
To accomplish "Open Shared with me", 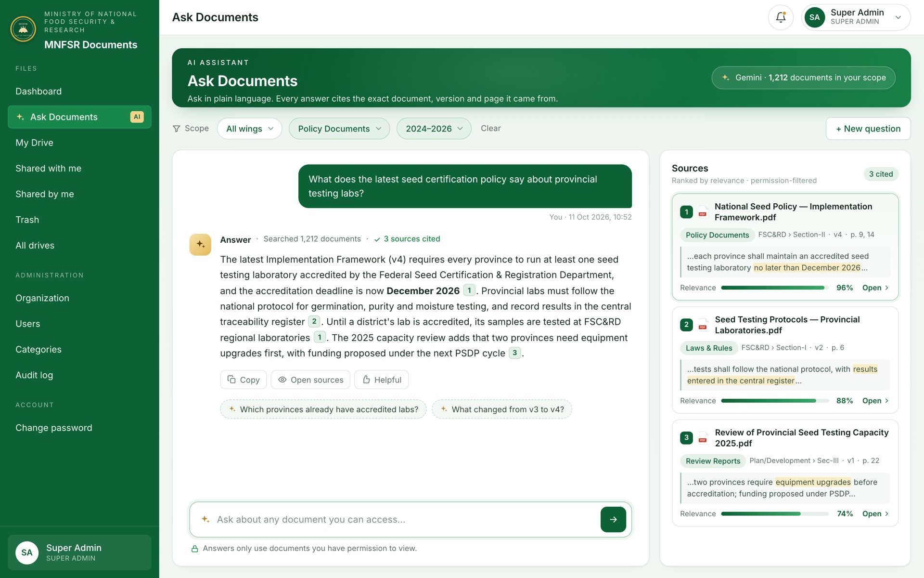I will coord(79,169).
